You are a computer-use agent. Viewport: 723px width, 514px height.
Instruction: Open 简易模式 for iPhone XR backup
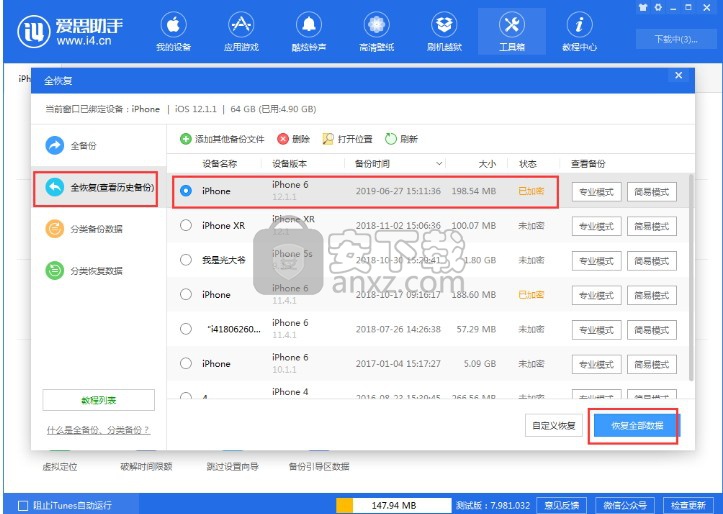click(652, 226)
